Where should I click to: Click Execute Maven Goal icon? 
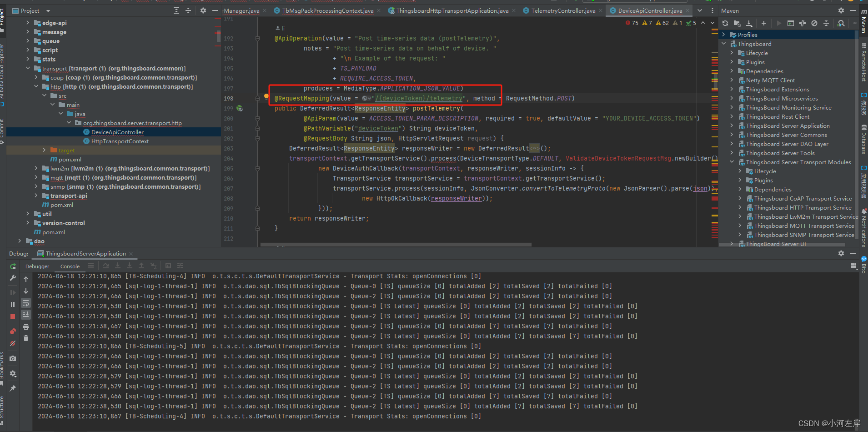791,23
